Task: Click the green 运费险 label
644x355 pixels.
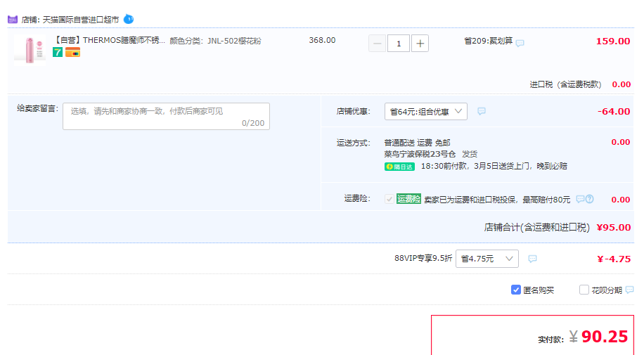Action: coord(408,199)
